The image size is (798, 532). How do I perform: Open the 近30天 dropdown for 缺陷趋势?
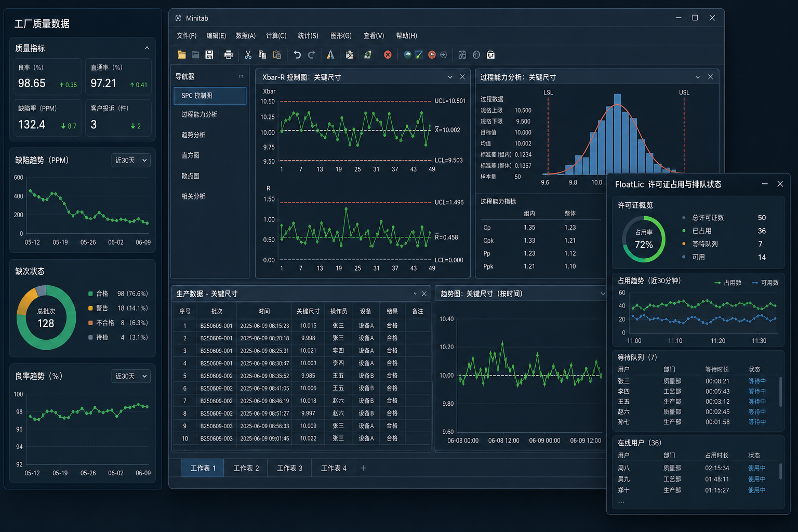(x=131, y=160)
